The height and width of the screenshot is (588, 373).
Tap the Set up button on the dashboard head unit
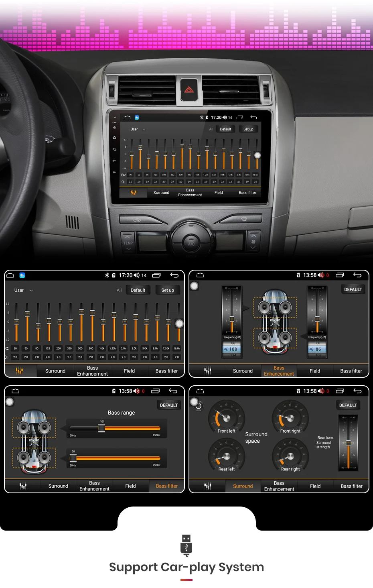click(248, 129)
